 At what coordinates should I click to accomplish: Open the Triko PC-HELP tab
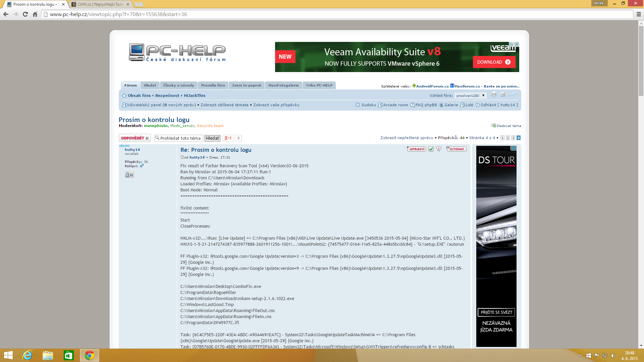(319, 85)
